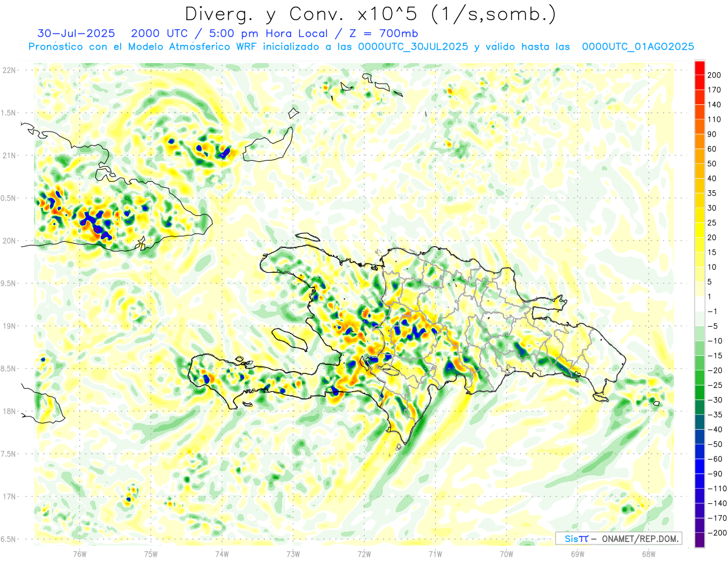Click the 70W longitude label

507,553
